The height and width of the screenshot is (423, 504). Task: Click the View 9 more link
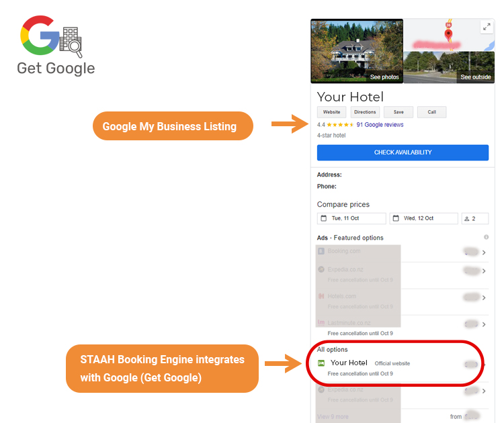point(333,416)
